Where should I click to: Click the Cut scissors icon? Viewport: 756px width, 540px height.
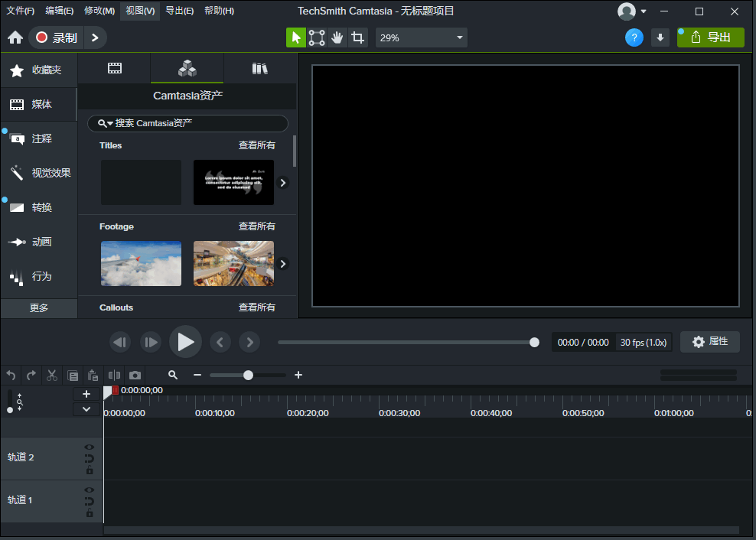[x=52, y=375]
